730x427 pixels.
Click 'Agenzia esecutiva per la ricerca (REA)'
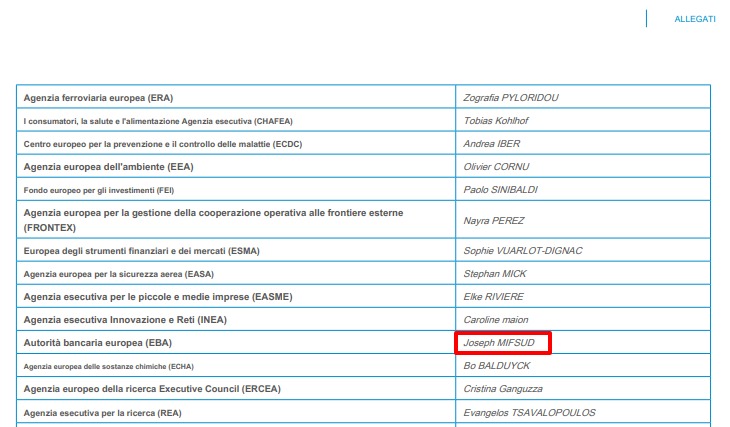(x=102, y=413)
